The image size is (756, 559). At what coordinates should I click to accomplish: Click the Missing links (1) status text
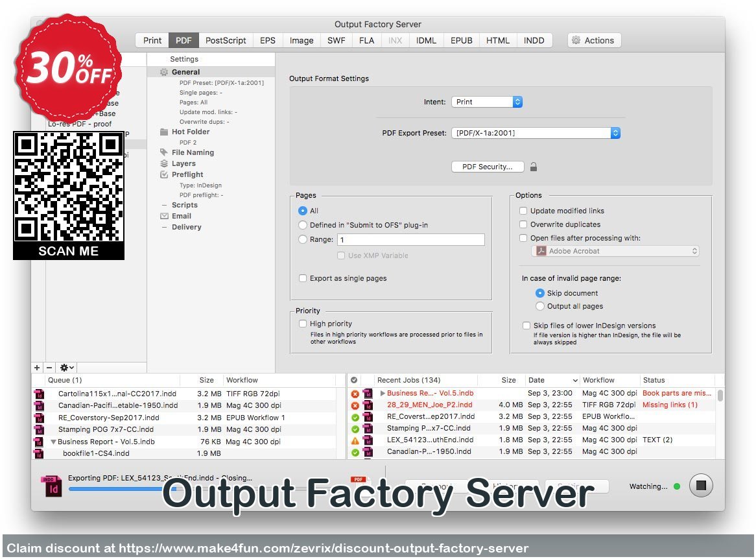[x=670, y=405]
